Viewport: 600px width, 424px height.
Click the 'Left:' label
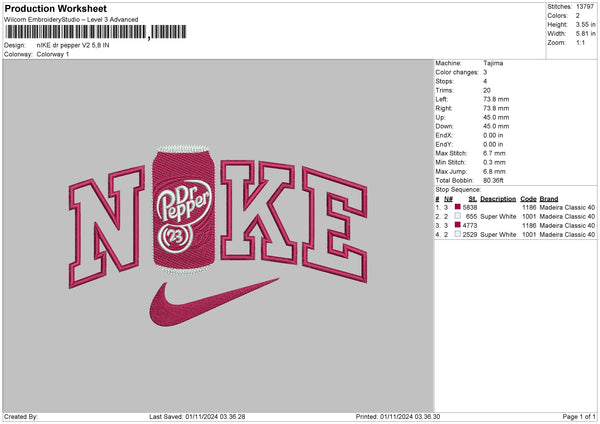pos(441,99)
